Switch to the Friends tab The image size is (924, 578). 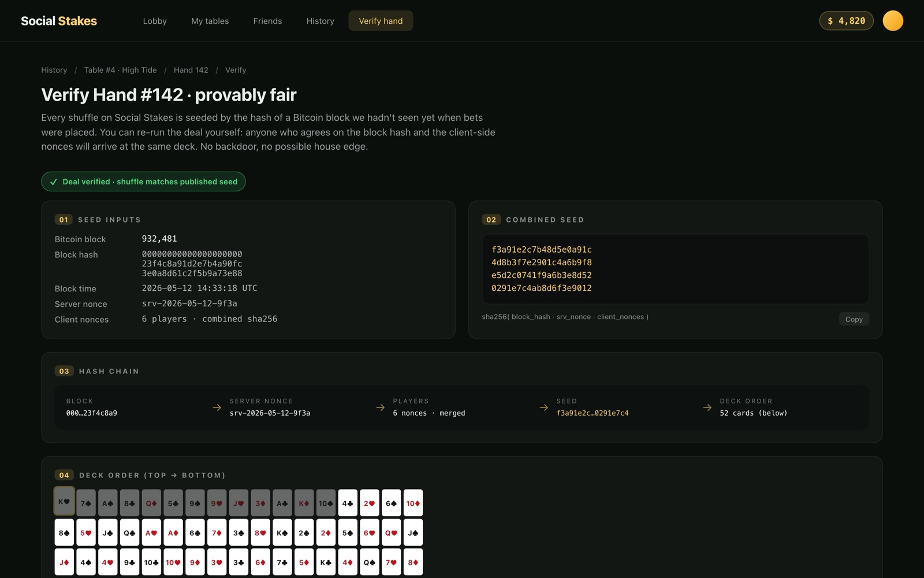point(267,21)
